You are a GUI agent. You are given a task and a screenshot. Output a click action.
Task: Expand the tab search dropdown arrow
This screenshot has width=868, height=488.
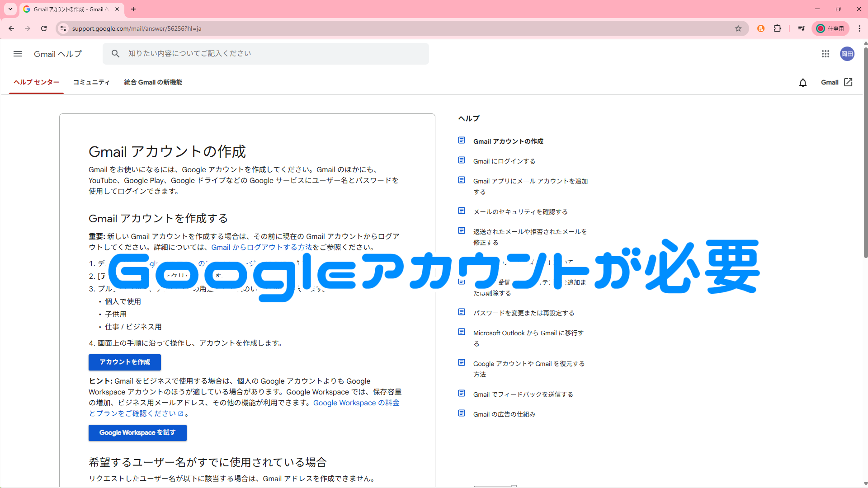[x=10, y=9]
